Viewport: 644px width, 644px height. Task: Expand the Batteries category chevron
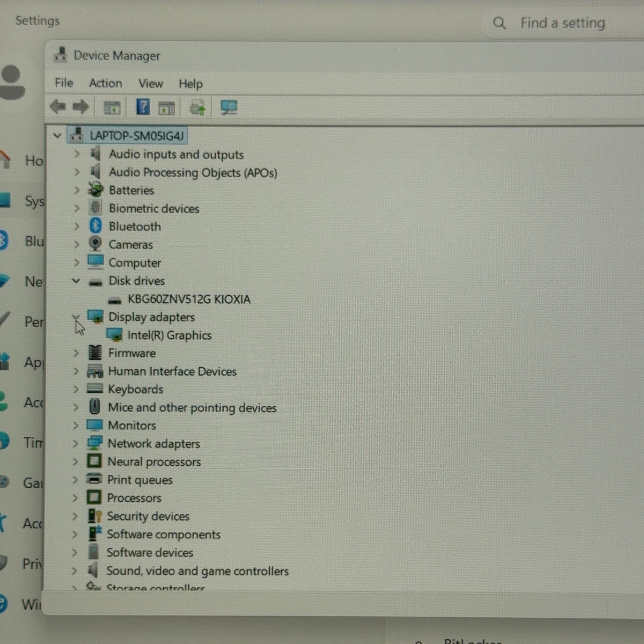[77, 190]
